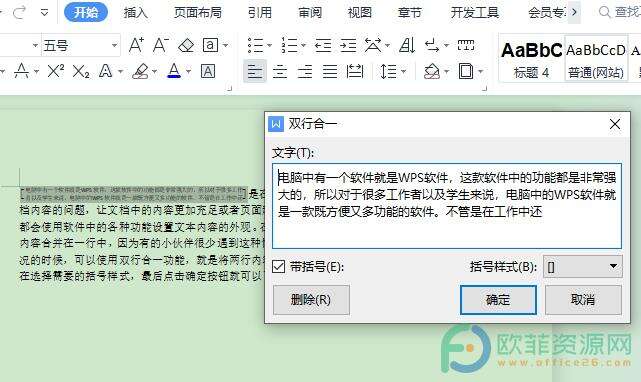Click the increase indent icon
This screenshot has width=641, height=382.
coord(348,45)
